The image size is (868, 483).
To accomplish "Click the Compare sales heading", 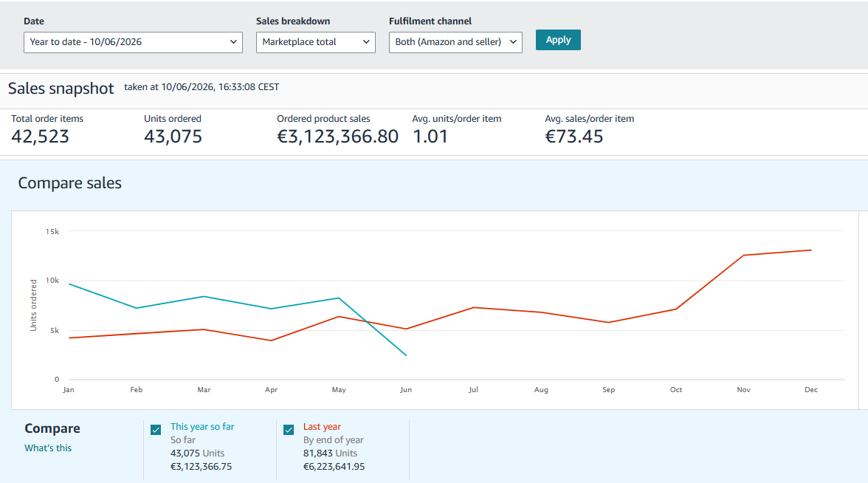I will tap(69, 183).
